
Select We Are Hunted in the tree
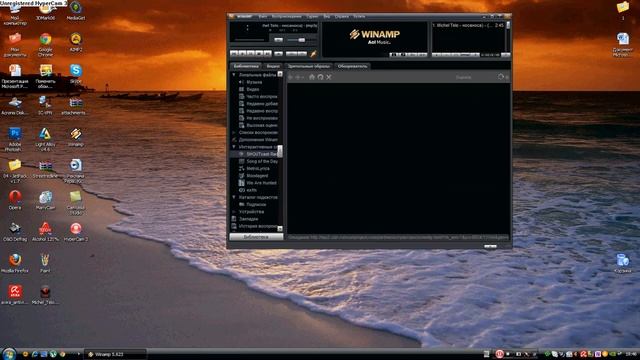click(x=261, y=183)
